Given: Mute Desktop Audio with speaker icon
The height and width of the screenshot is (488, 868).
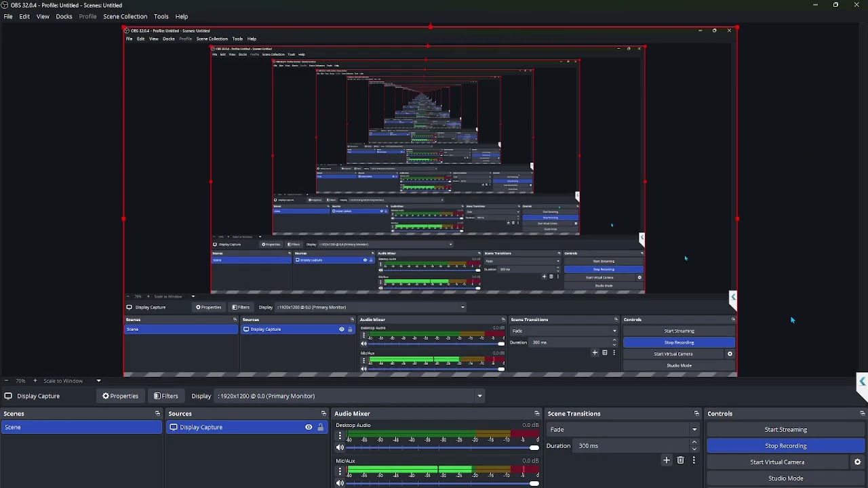Looking at the screenshot, I should point(340,447).
